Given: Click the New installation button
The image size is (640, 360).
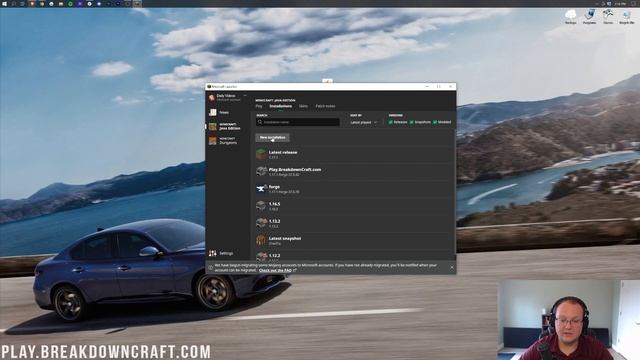Looking at the screenshot, I should click(x=273, y=138).
